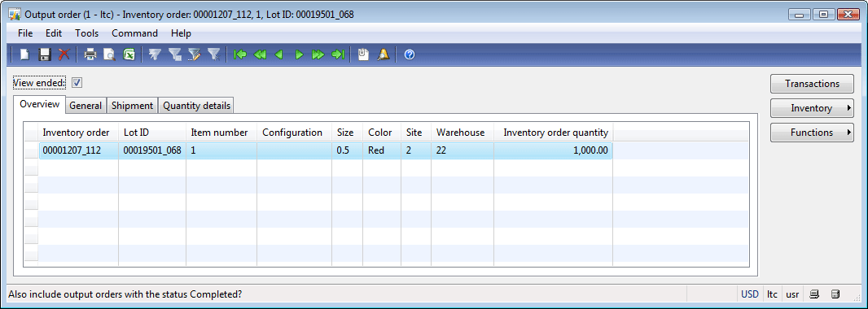Viewport: 868px width, 309px height.
Task: Switch to the General tab
Action: [85, 106]
